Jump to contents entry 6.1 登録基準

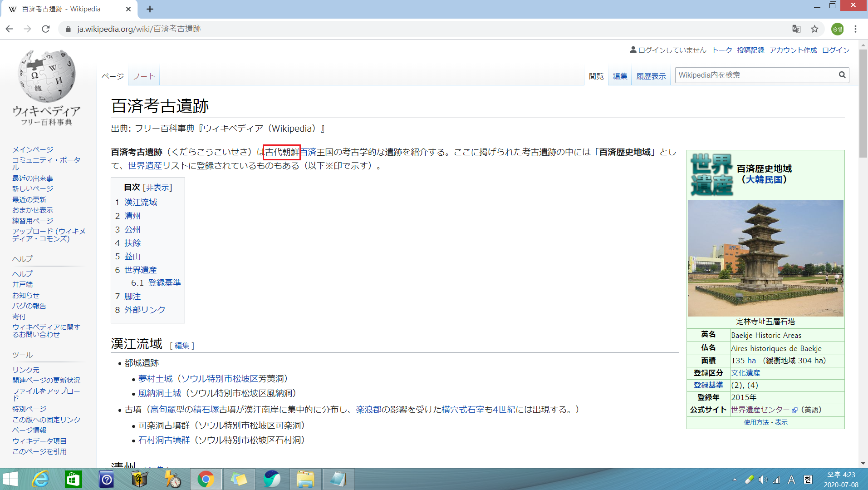[x=164, y=282]
